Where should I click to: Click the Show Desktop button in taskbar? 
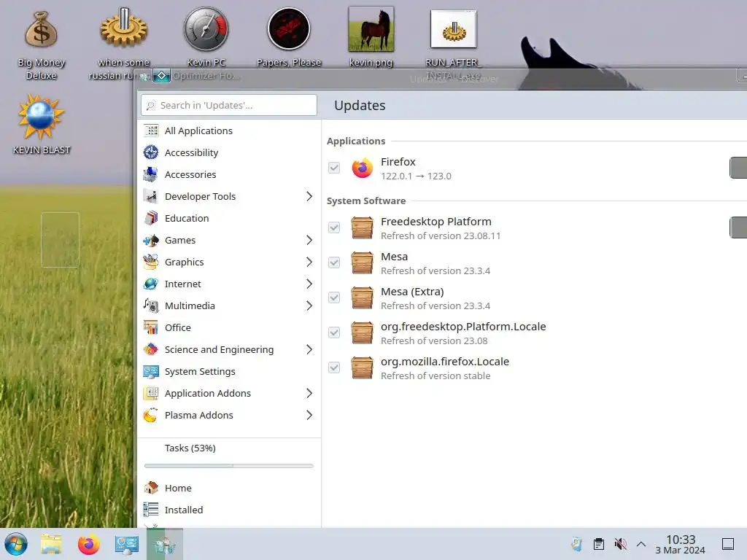(x=728, y=544)
